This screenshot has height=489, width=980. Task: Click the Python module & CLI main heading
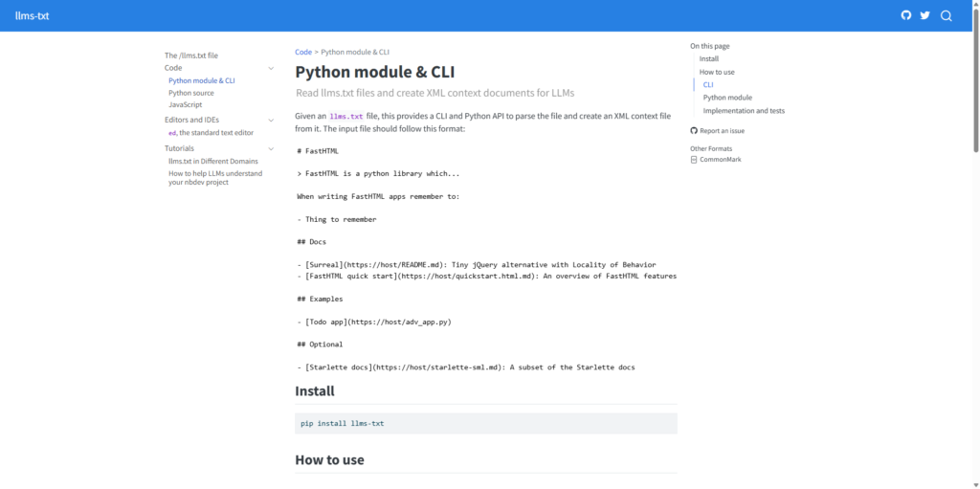click(x=375, y=71)
